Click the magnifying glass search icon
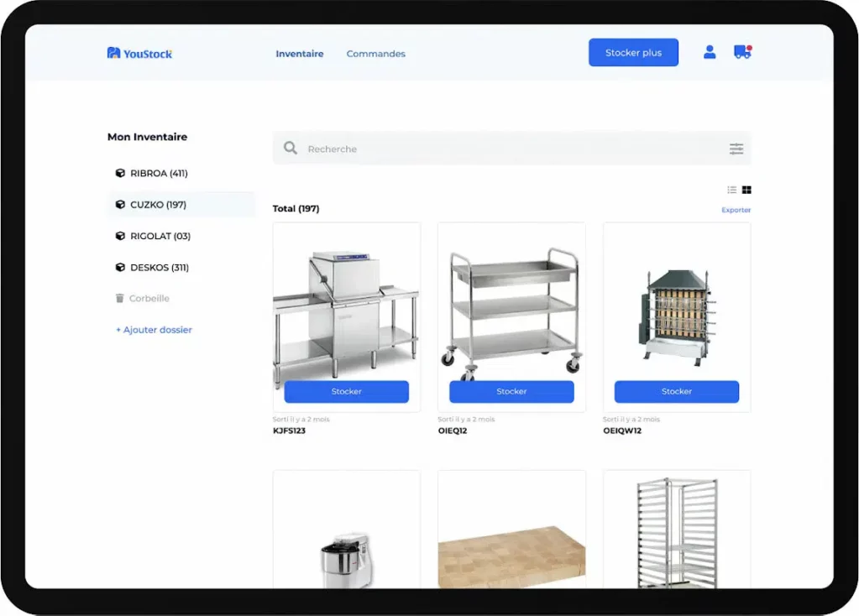The width and height of the screenshot is (859, 616). 290,148
